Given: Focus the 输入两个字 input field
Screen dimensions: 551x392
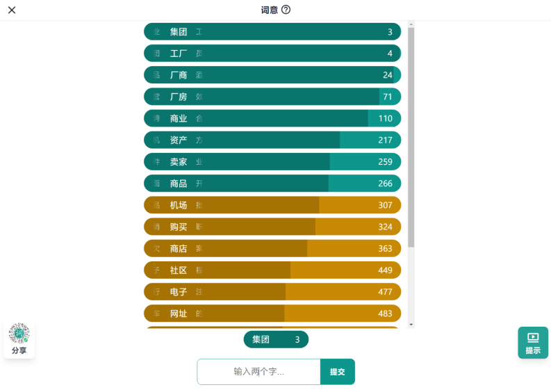Looking at the screenshot, I should coord(258,372).
